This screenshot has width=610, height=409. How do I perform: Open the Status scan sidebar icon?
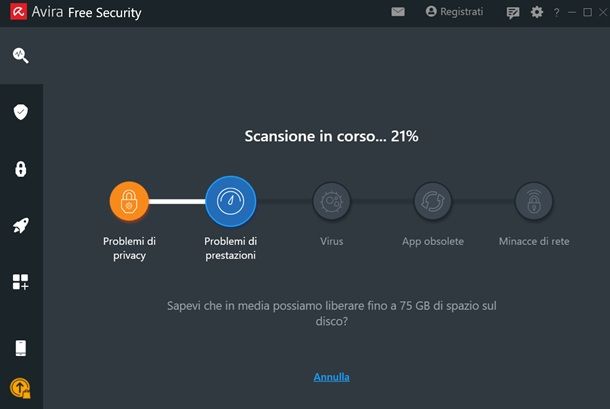point(20,55)
